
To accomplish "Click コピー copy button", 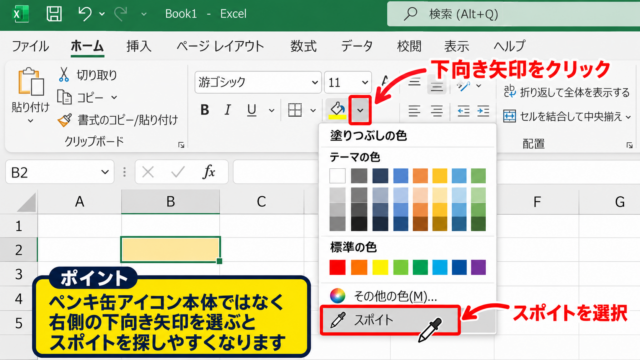I will click(x=81, y=97).
